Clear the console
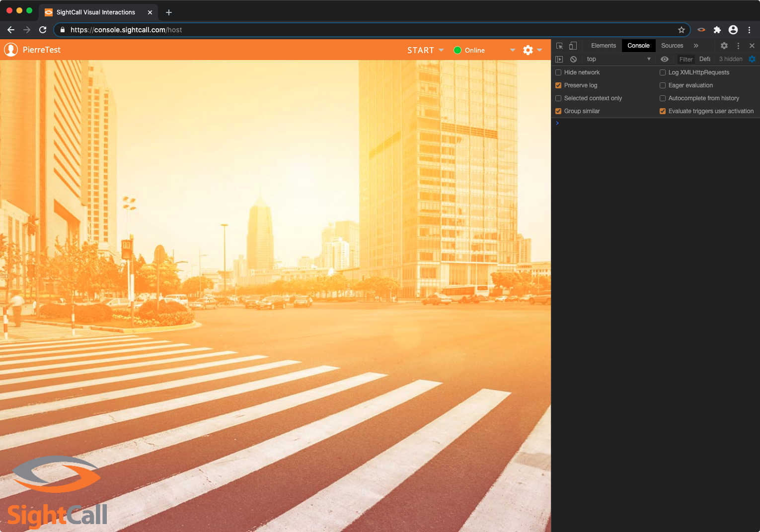760x532 pixels. click(x=573, y=59)
